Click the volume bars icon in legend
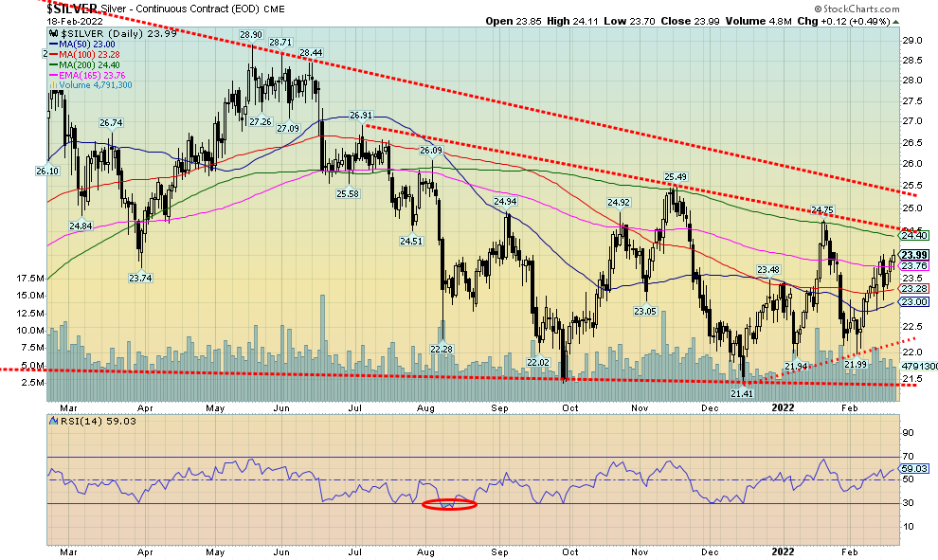Screen dimensions: 938x560 55,84
